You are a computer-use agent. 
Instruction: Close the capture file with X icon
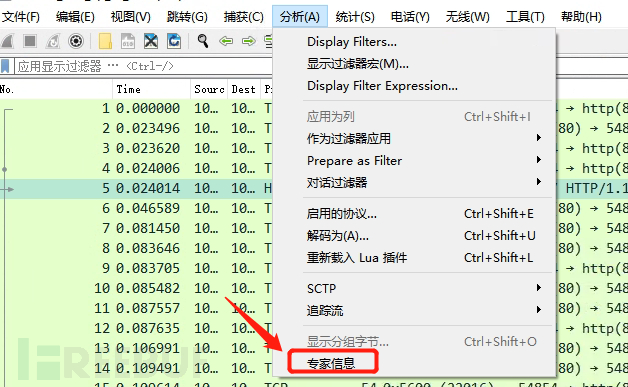[151, 41]
